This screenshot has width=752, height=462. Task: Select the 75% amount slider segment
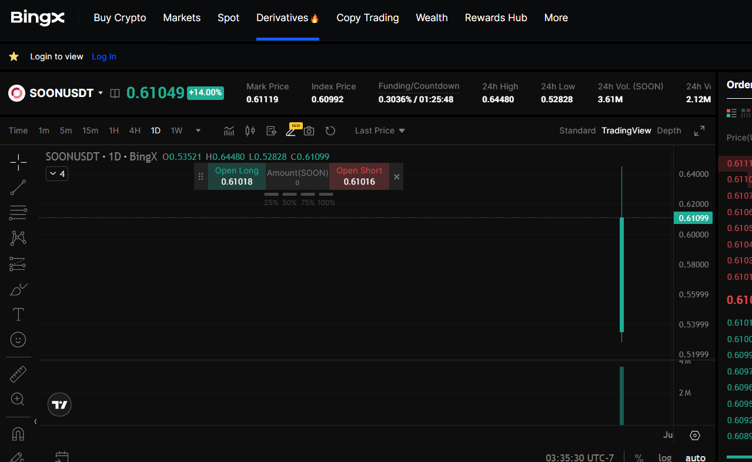307,195
